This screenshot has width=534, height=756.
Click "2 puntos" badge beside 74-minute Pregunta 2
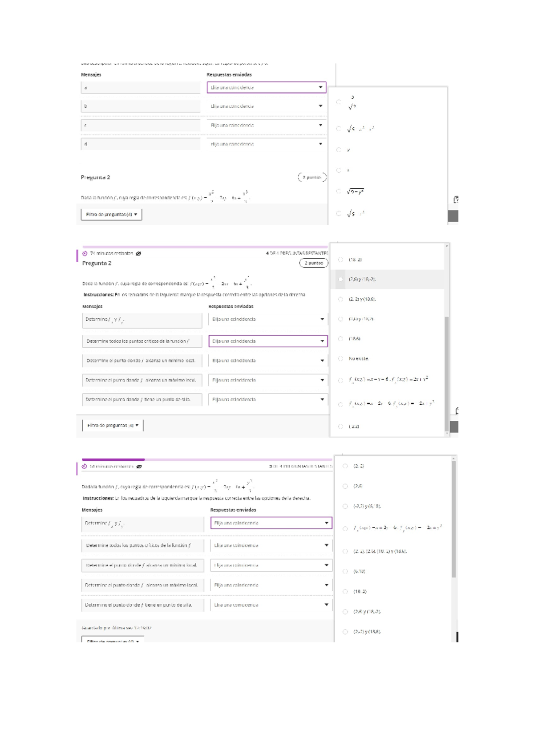click(313, 263)
